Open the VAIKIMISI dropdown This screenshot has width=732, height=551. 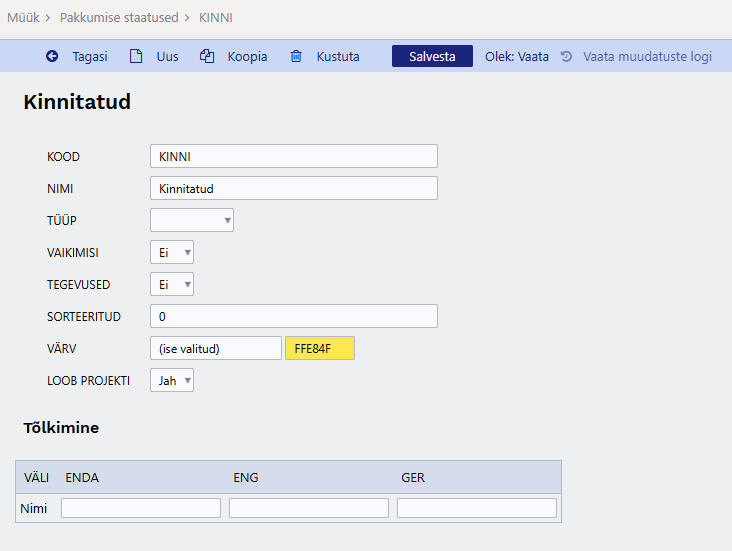[172, 252]
